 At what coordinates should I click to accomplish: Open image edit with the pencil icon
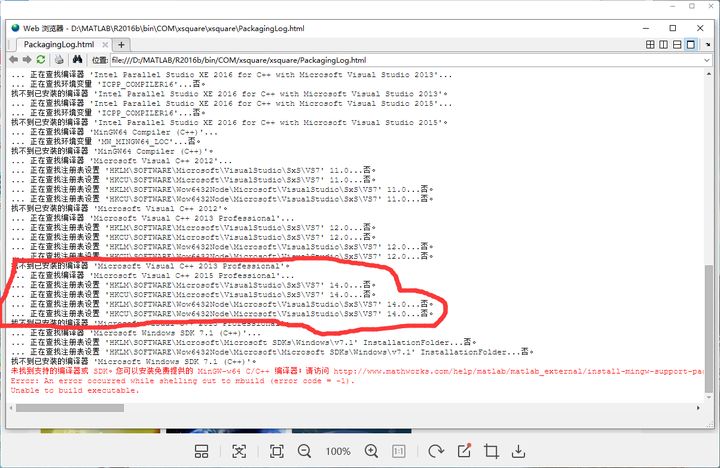[464, 451]
